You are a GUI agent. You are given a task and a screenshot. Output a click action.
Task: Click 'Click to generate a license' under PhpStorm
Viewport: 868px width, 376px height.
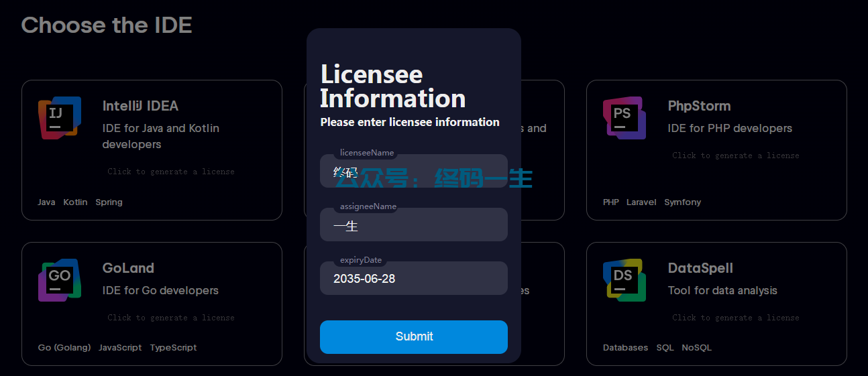coord(736,155)
